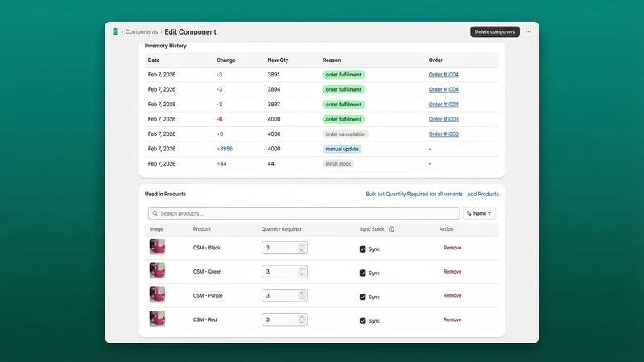Viewport: 644px width, 362px height.
Task: Go to Components breadcrumb
Action: [x=142, y=31]
